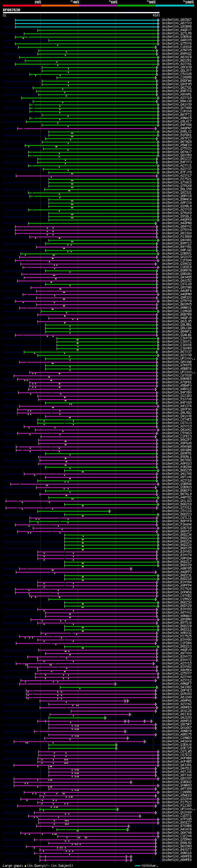This screenshot has height=868, width=197.
Task: Select the UniRef100_A4SAX4 label
Action: point(177,741)
